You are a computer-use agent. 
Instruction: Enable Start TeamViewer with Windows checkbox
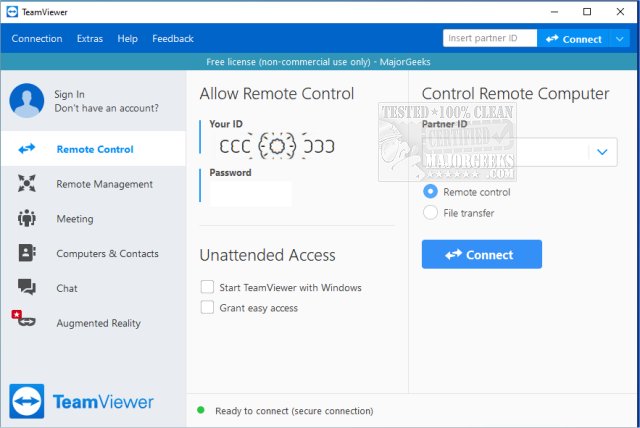(x=207, y=287)
